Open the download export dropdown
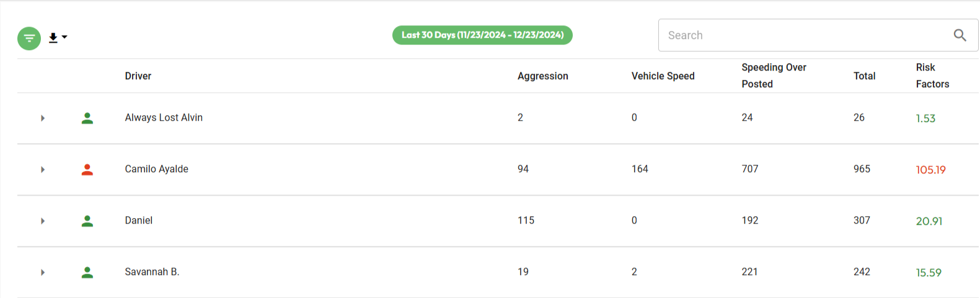 [57, 38]
